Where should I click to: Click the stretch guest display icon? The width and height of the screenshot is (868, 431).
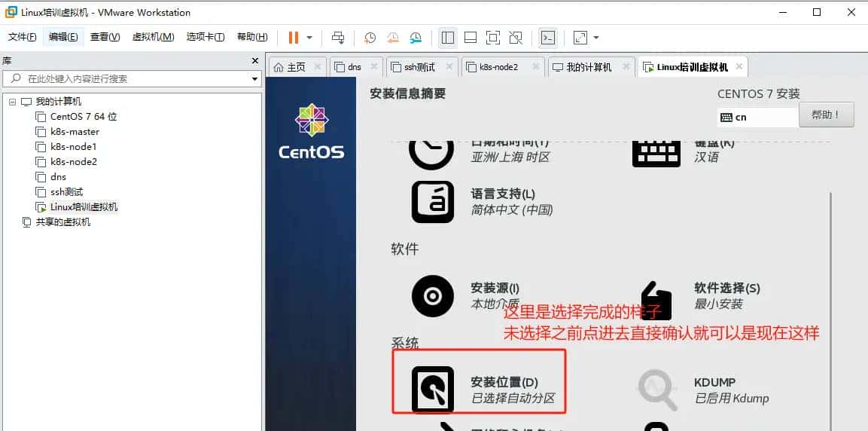(580, 38)
